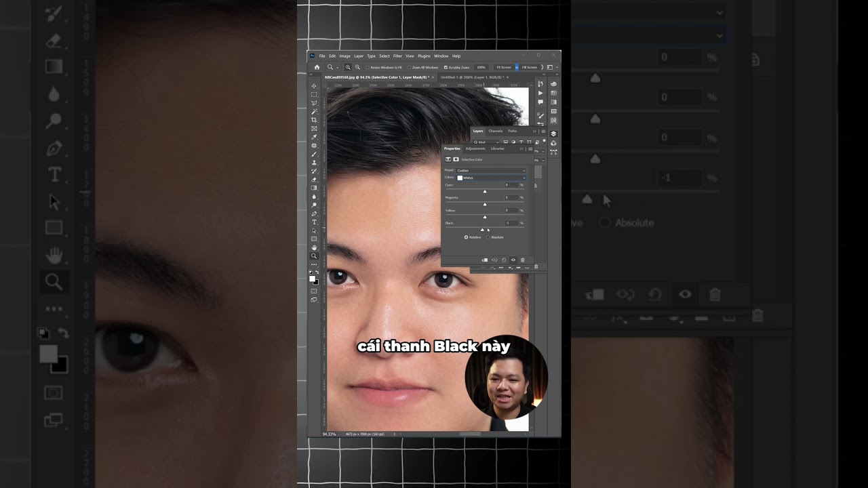
Task: Click the Fit Screen button
Action: 503,67
